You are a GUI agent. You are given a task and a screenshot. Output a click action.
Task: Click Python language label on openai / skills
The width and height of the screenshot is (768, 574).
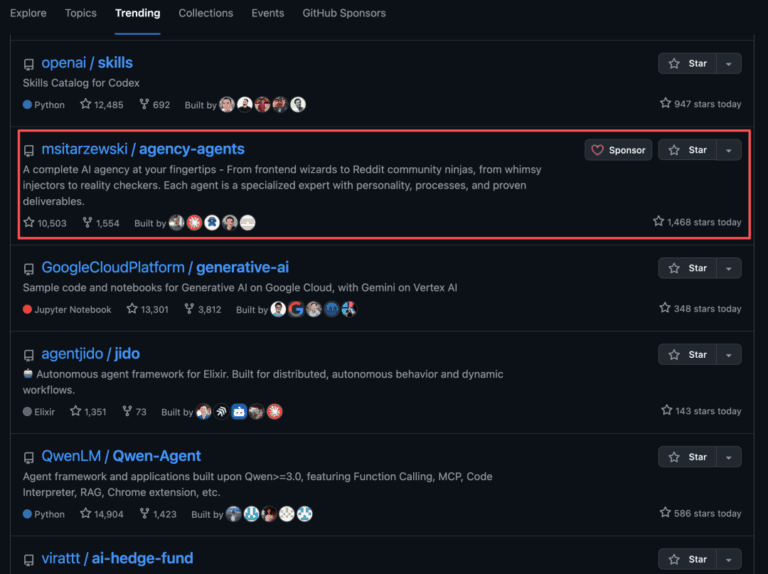pyautogui.click(x=44, y=105)
